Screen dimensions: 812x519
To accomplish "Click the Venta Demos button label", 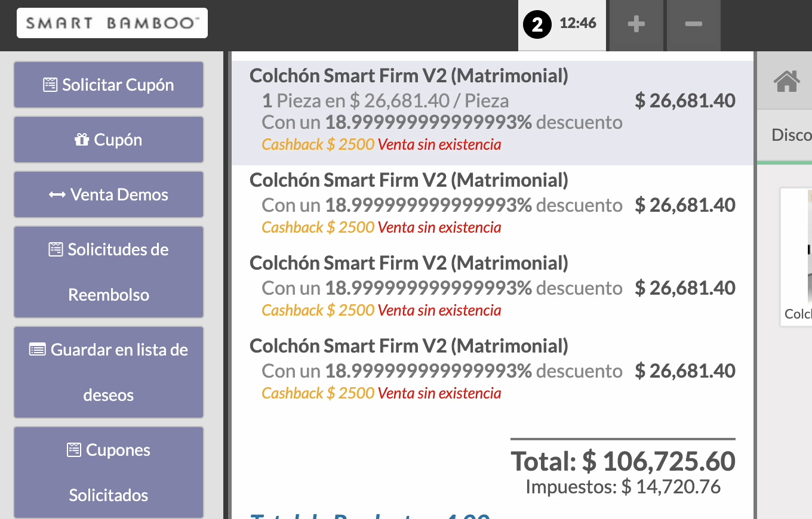I will 119,194.
